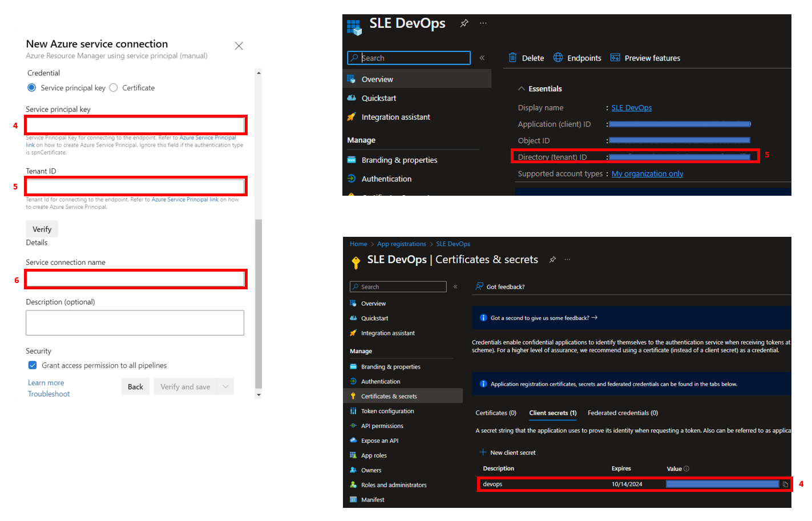The image size is (812, 521).
Task: Open the SLE DevOps display name link
Action: coord(632,107)
